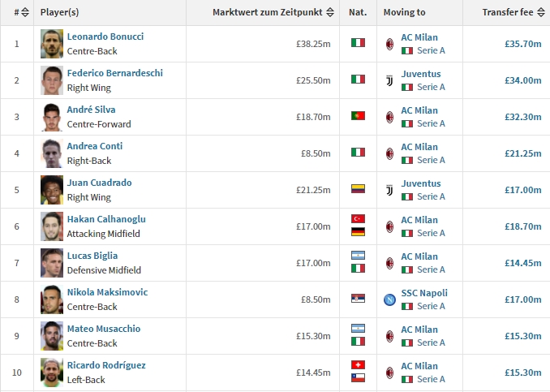The width and height of the screenshot is (550, 392).
Task: Open Serie A link under SSC Napoli
Action: (x=431, y=306)
